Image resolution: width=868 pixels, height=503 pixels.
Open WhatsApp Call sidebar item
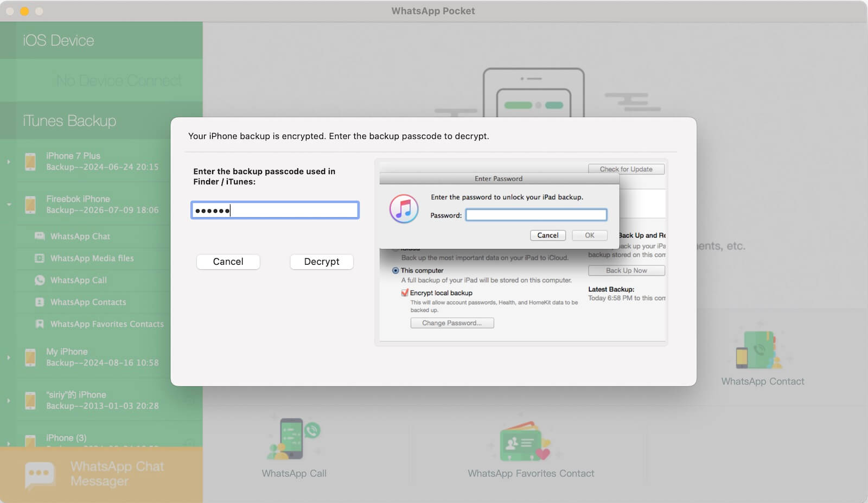tap(79, 280)
